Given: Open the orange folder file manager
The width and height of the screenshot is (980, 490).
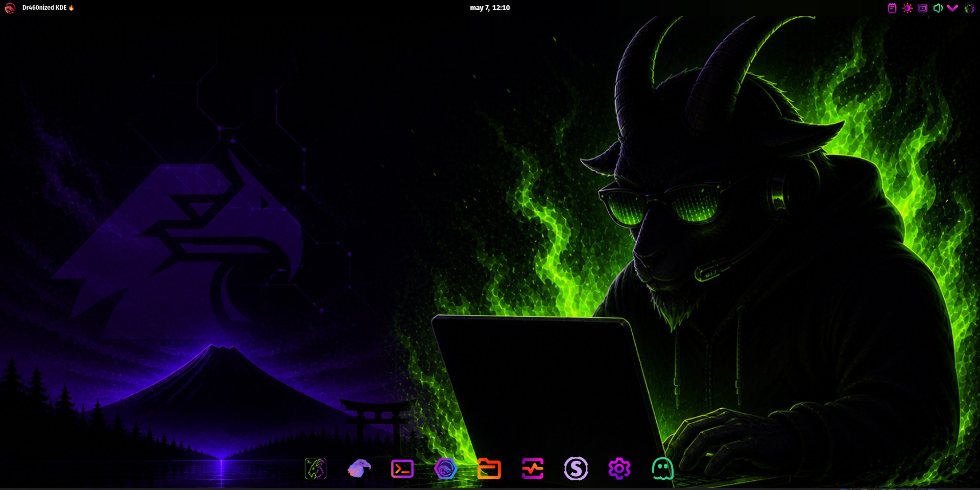Looking at the screenshot, I should point(489,469).
